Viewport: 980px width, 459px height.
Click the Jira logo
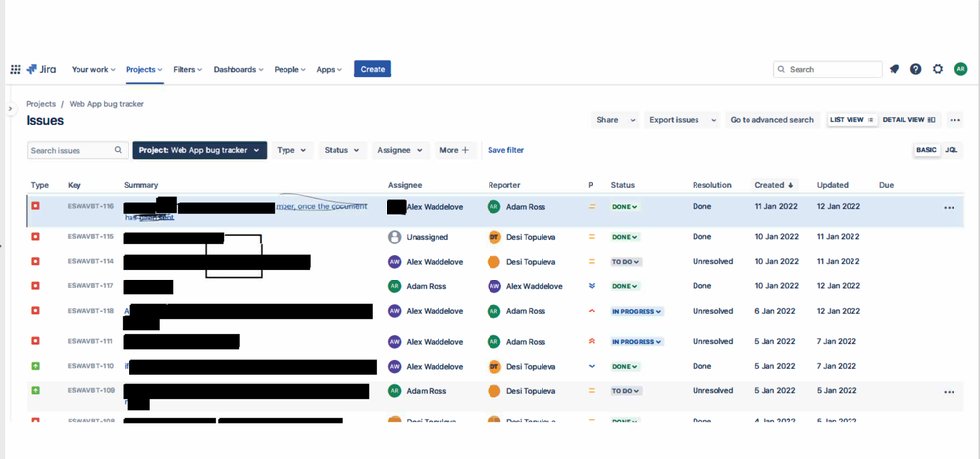(x=41, y=69)
